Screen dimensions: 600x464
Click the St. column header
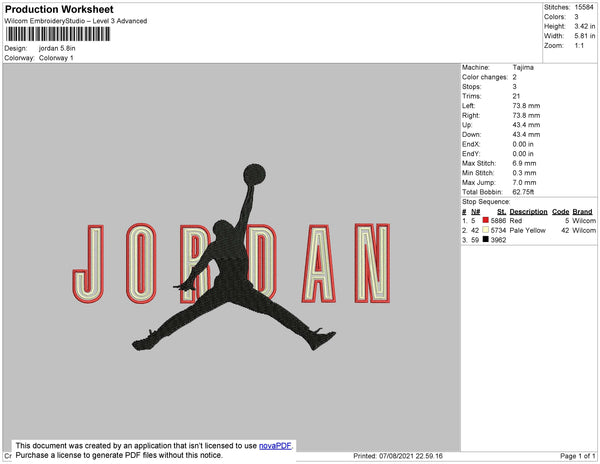[501, 212]
